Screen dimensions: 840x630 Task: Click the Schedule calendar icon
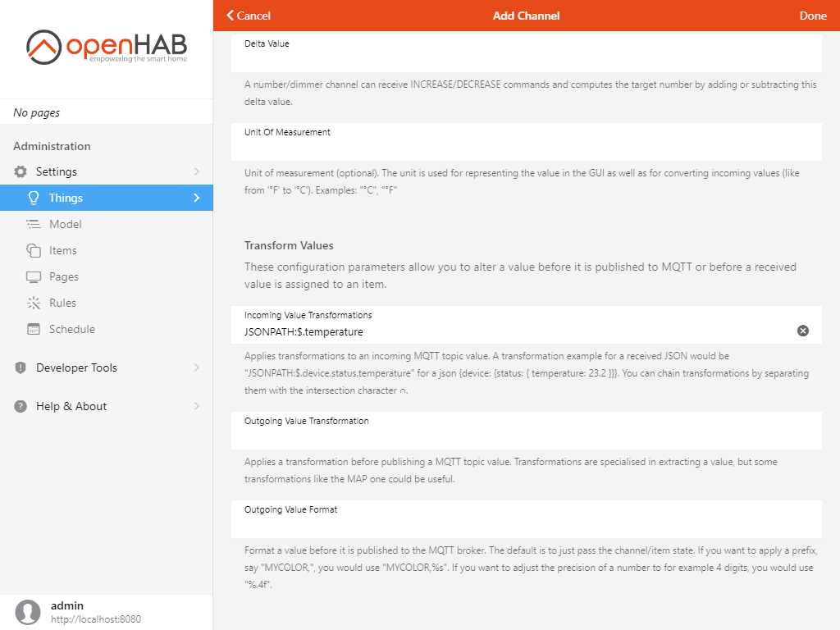tap(34, 329)
